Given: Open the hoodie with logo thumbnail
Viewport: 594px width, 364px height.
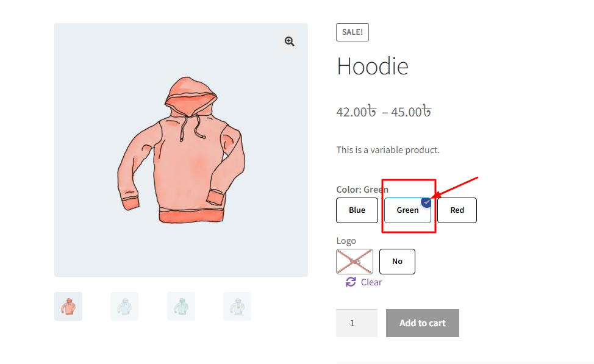Looking at the screenshot, I should coord(237,306).
